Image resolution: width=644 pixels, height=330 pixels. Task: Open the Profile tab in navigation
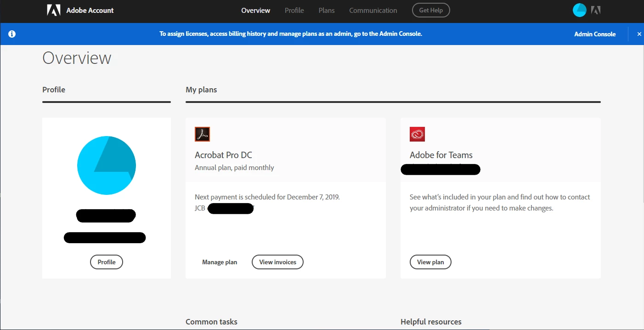coord(294,10)
